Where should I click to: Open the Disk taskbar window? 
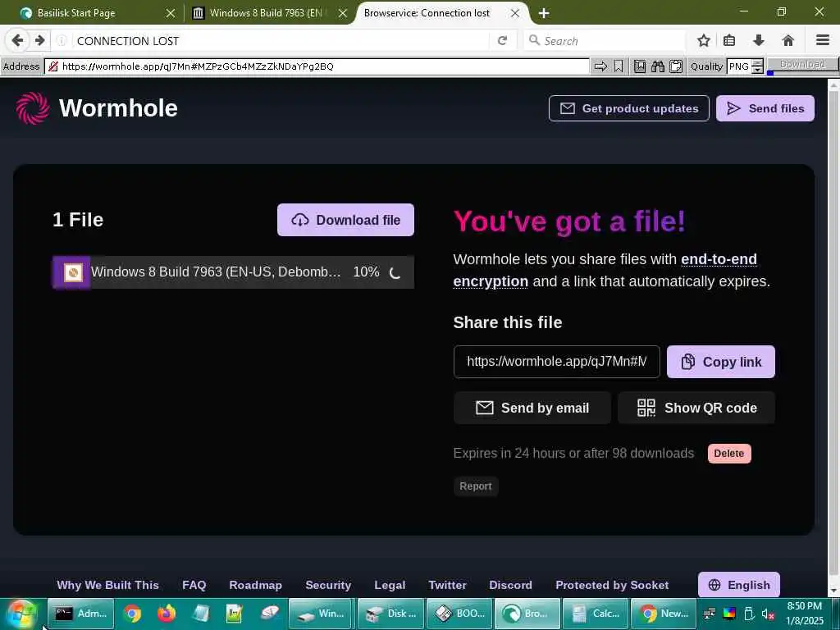click(x=391, y=614)
